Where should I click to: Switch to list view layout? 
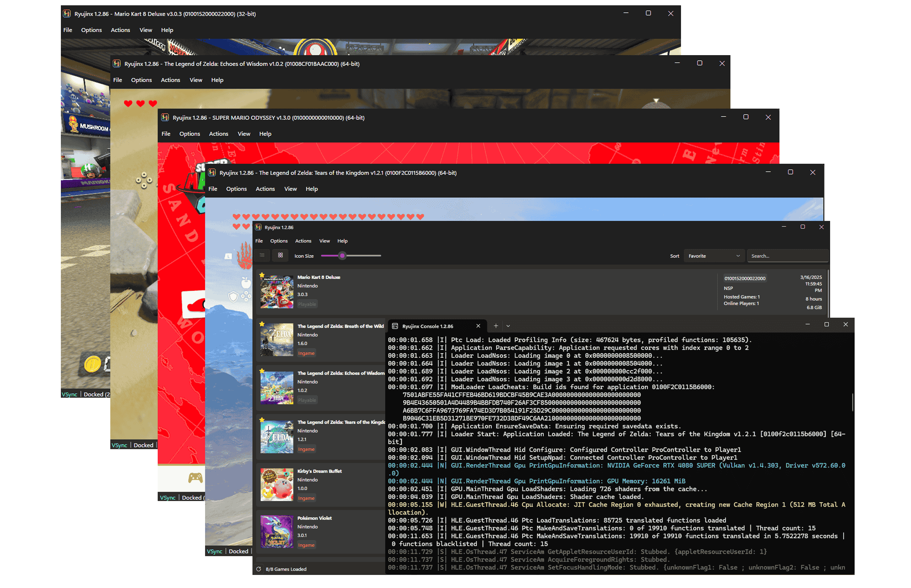coord(262,255)
